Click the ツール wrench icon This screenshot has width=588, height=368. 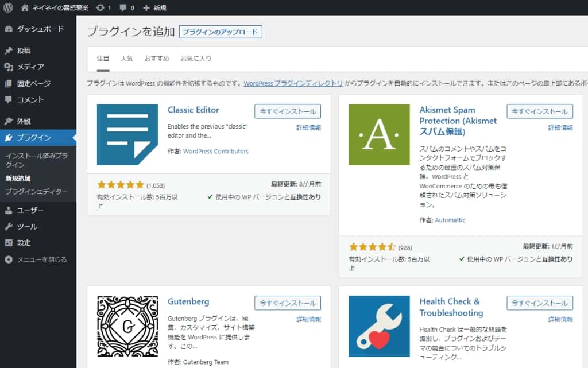9,226
